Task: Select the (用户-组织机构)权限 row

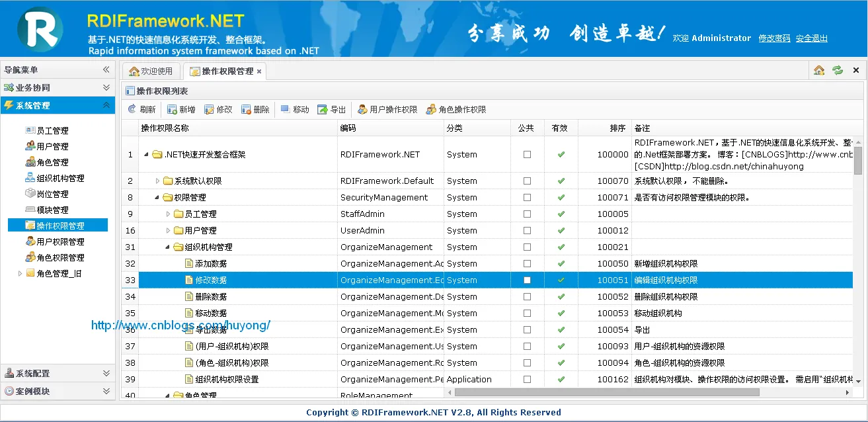Action: pyautogui.click(x=487, y=346)
